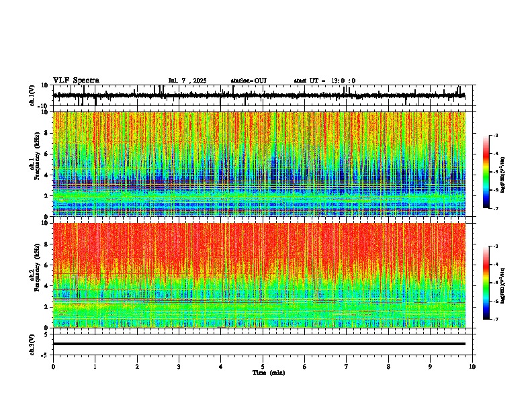Click time axis tick label 2
The image size is (532, 411).
click(137, 367)
